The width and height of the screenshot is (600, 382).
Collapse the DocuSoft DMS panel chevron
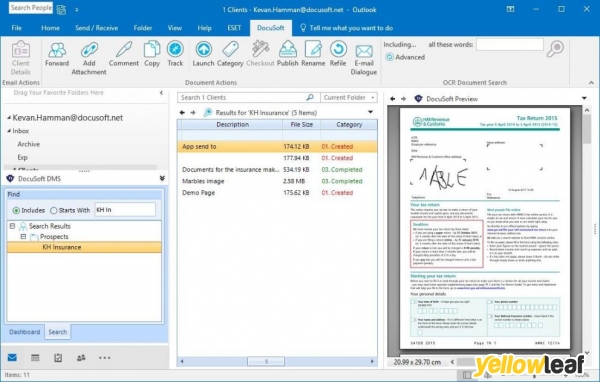162,178
